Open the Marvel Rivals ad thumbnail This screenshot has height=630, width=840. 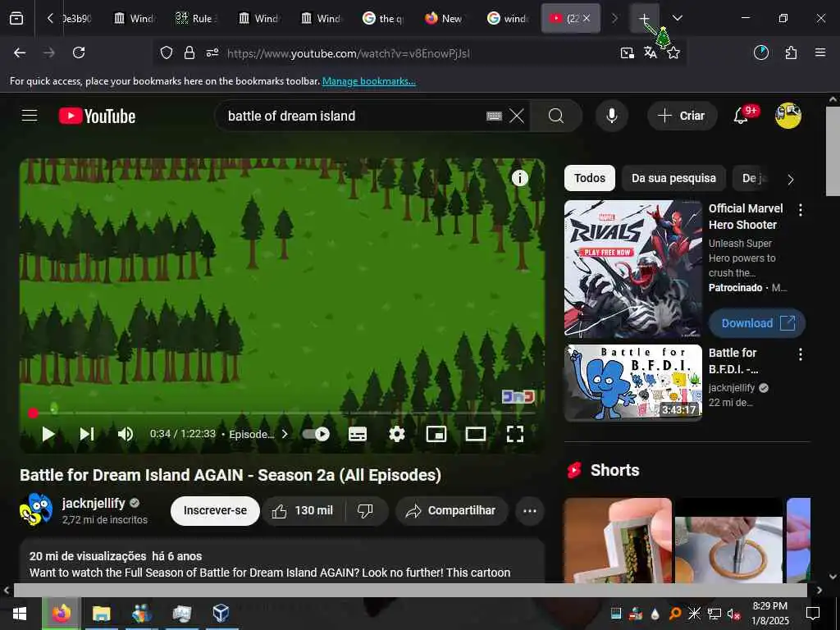tap(633, 269)
